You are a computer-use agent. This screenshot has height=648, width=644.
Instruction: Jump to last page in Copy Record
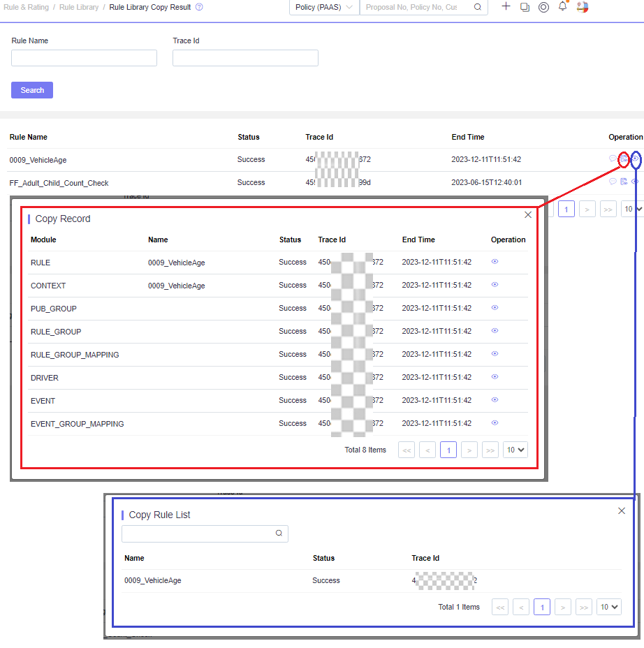coord(490,450)
